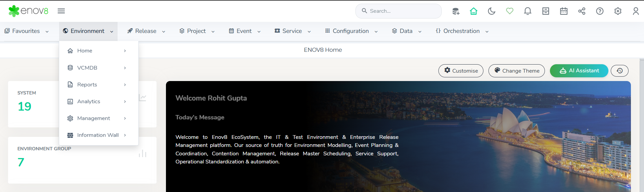Viewport: 644px width, 192px height.
Task: Click the green heart favourites icon
Action: click(x=510, y=11)
